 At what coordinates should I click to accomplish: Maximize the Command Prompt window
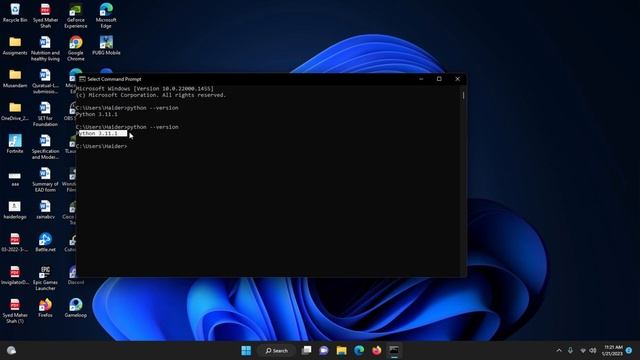[439, 79]
